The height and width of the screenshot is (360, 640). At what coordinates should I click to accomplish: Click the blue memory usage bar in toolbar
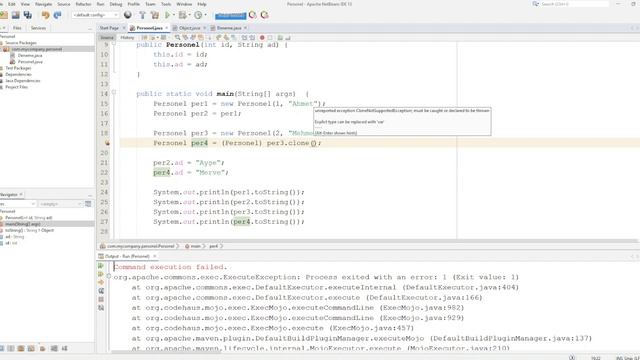pos(231,16)
